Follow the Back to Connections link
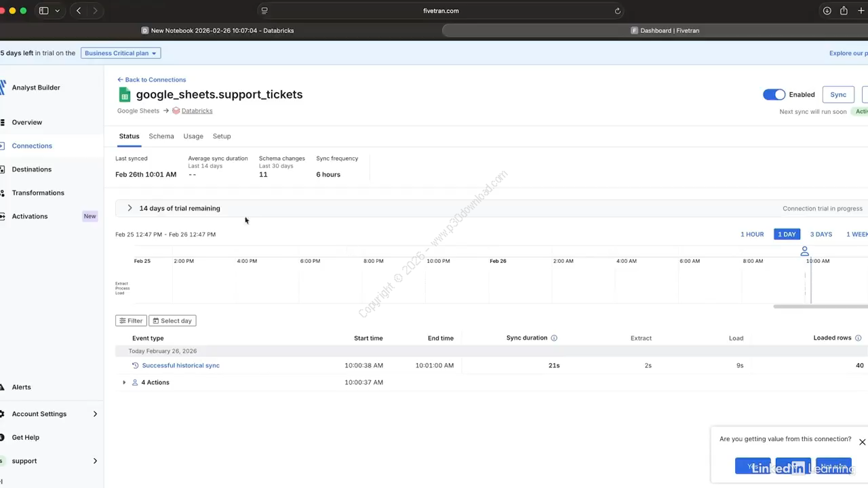This screenshot has height=488, width=868. [151, 79]
